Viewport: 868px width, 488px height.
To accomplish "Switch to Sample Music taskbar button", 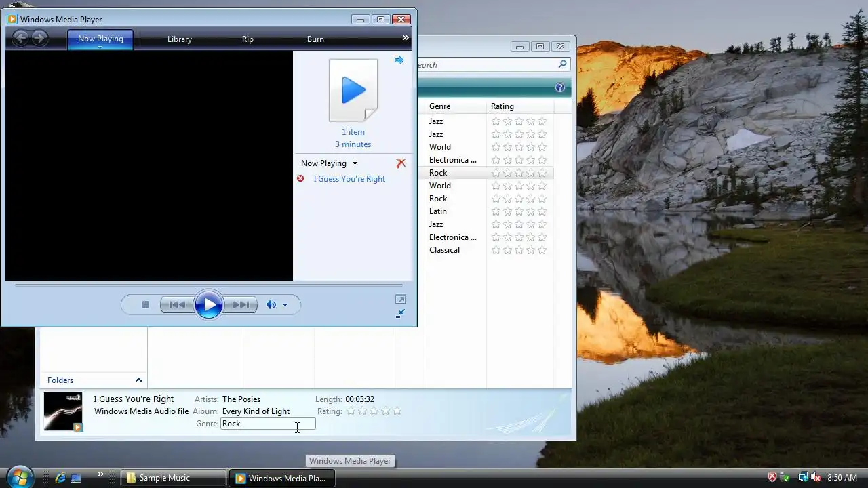I will pos(174,478).
